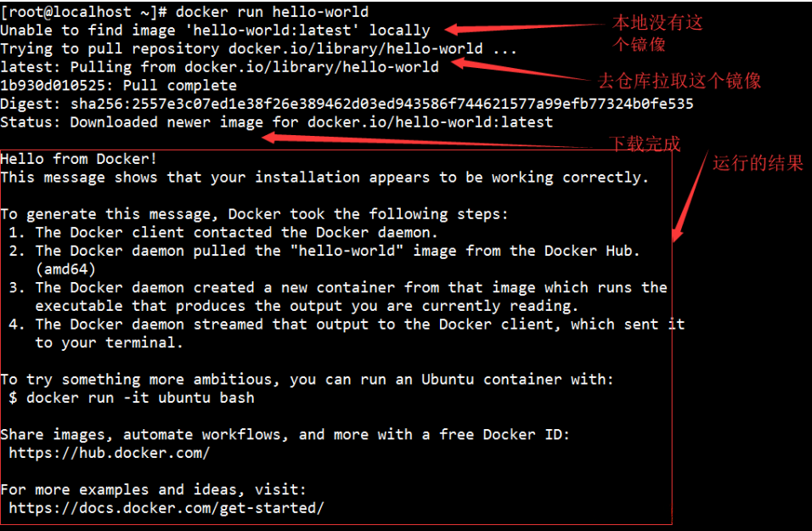Click the "Status: Downloaded newer image" line
Screen dimensions: 812x531
point(276,121)
